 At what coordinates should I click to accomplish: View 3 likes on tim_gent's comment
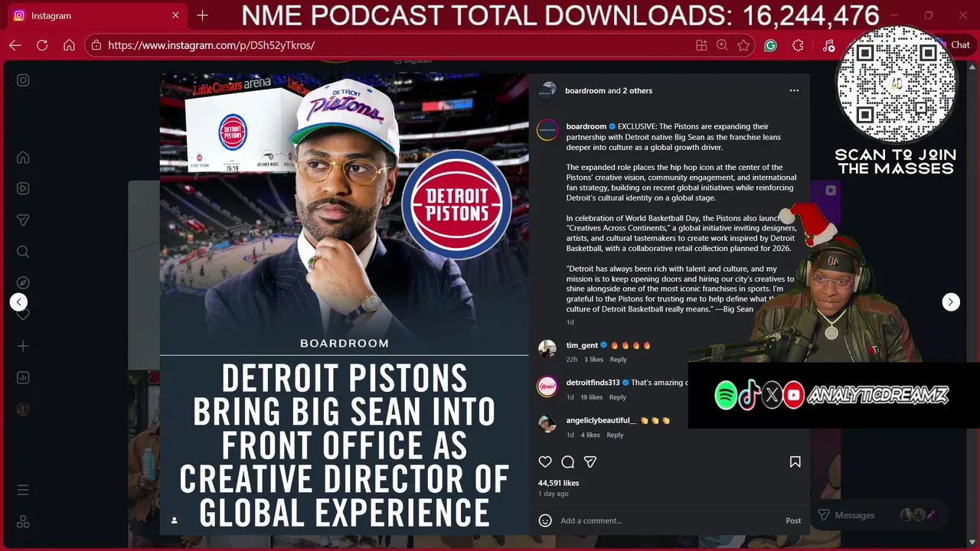coord(594,360)
